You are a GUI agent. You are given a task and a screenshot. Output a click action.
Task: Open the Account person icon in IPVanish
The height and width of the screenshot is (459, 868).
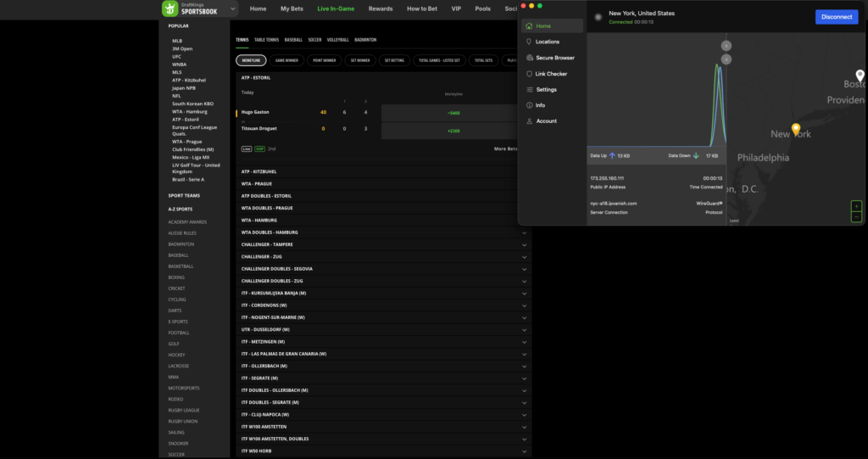[x=529, y=120]
